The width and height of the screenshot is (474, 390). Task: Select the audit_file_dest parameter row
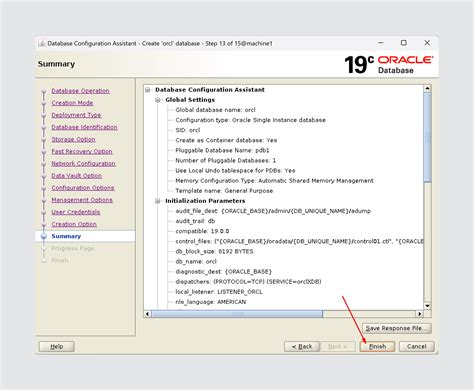[x=273, y=211]
